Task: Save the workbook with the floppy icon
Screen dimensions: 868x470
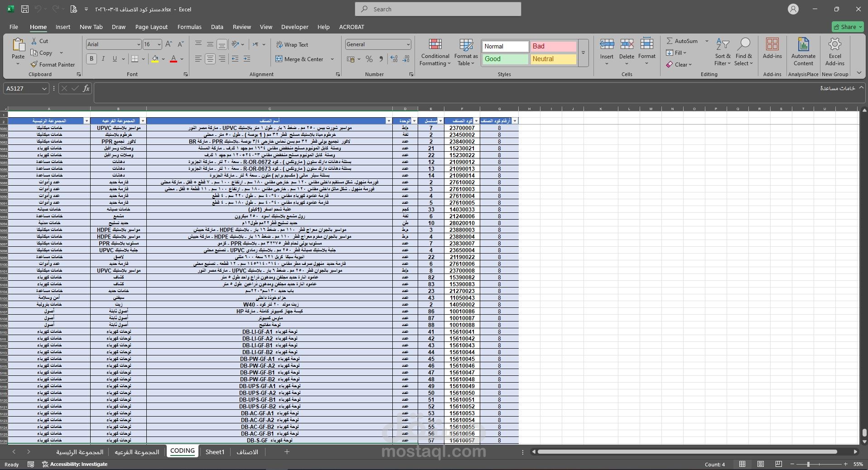Action: 25,9
